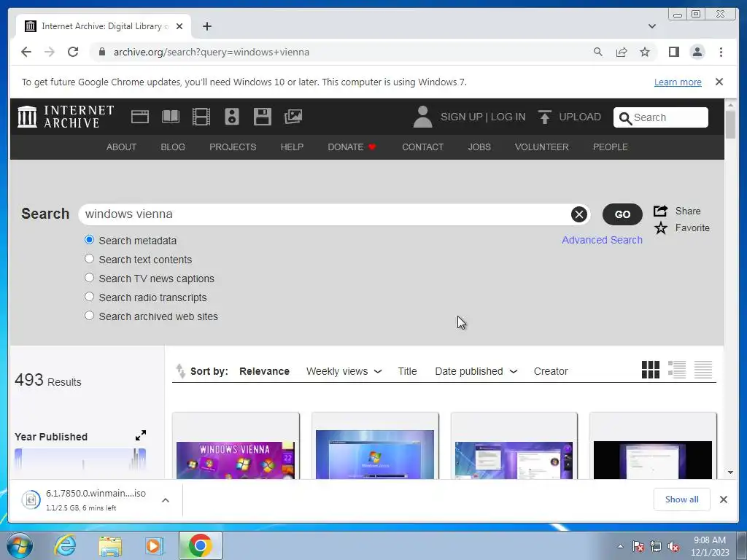Screen dimensions: 747x560
Task: Select Search metadata radio button
Action: (x=89, y=239)
